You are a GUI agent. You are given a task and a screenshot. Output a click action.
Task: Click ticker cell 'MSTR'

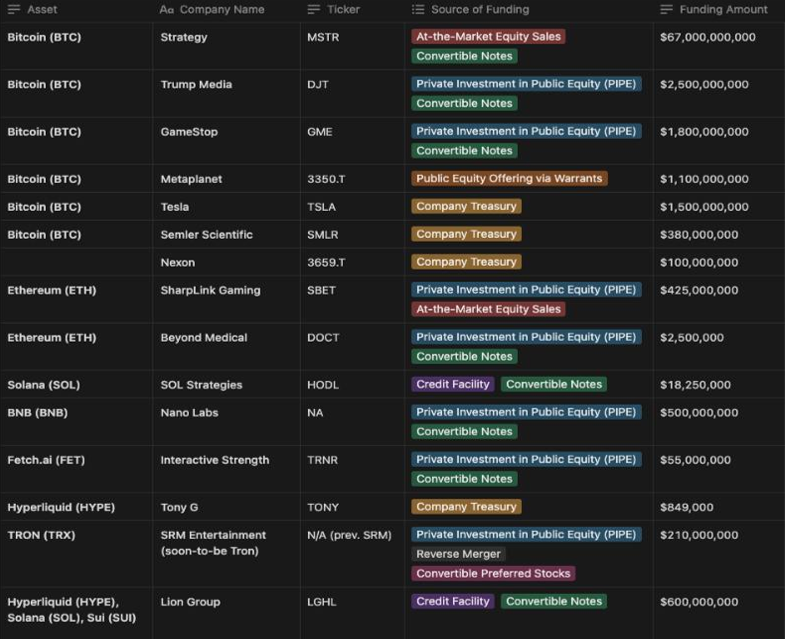[323, 37]
